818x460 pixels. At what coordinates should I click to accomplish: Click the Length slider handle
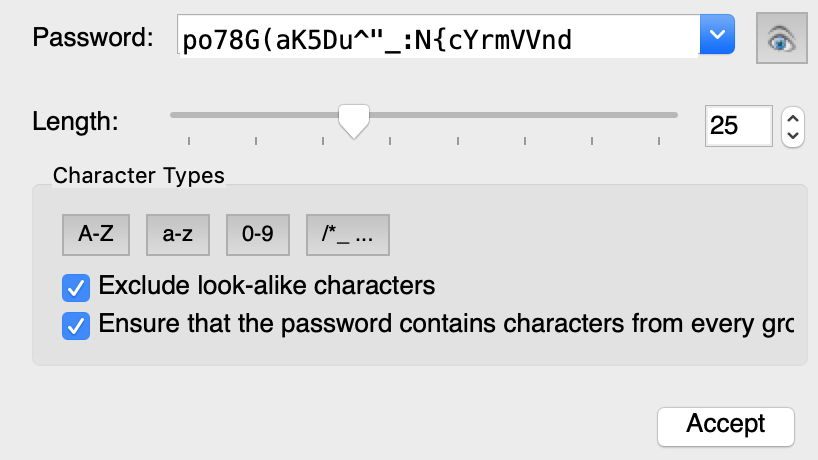(x=353, y=120)
